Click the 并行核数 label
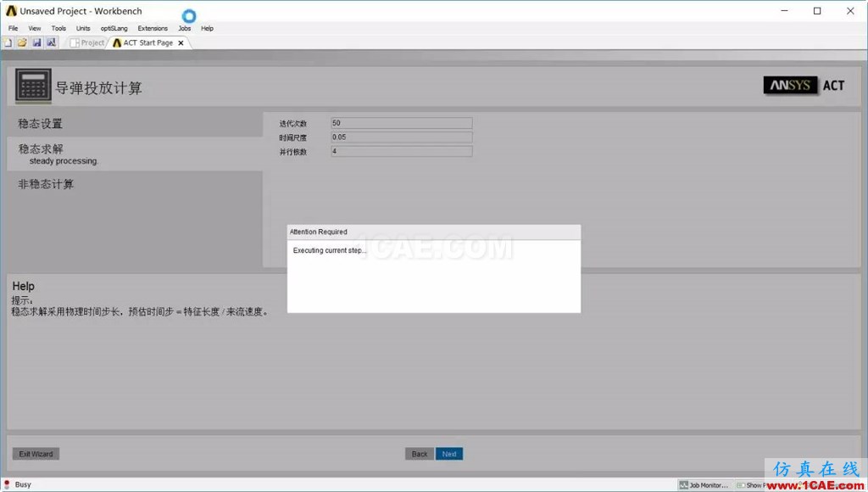 (x=292, y=152)
